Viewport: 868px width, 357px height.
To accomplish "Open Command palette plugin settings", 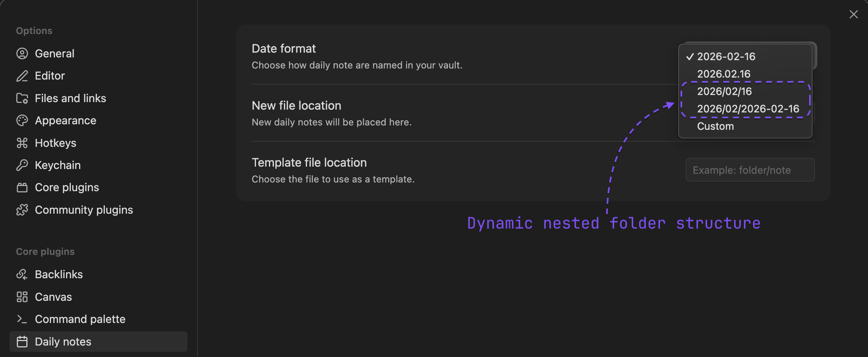I will click(80, 319).
